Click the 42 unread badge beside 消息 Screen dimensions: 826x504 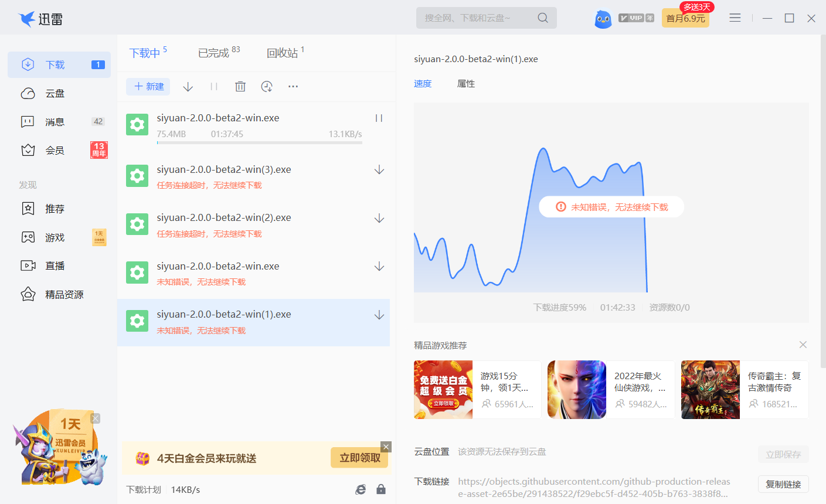[x=98, y=122]
